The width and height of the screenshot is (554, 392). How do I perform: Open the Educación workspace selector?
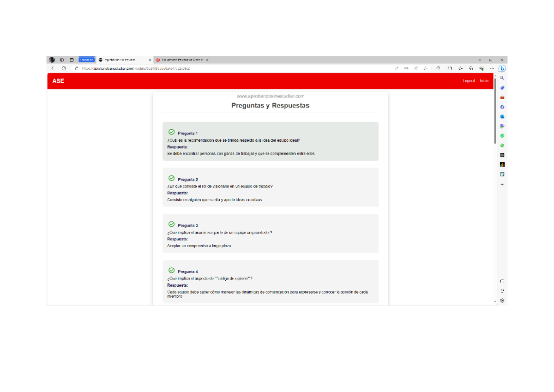click(x=86, y=60)
